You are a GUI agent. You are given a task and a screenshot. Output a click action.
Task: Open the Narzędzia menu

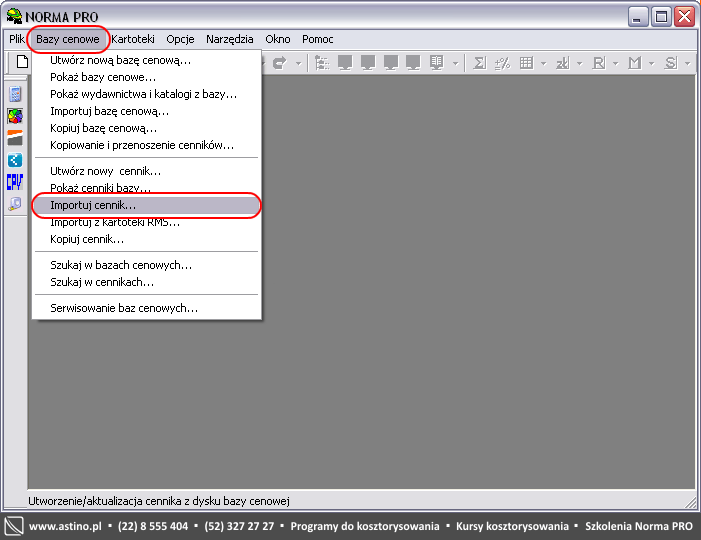click(x=230, y=39)
